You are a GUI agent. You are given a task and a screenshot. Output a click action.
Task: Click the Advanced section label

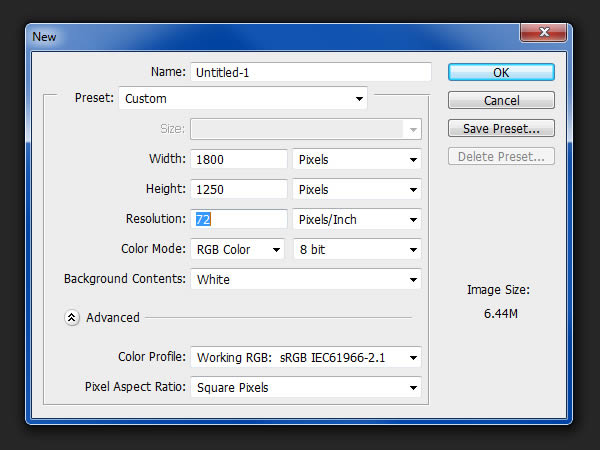coord(112,318)
